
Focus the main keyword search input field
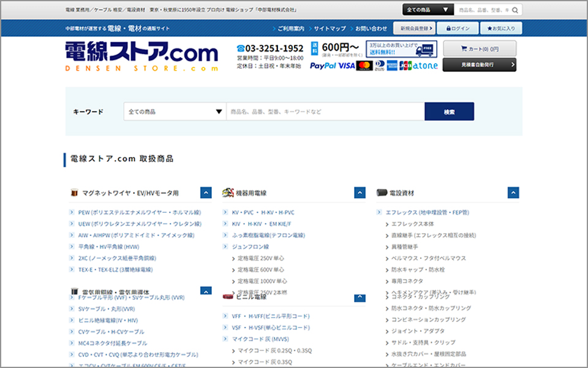[325, 112]
